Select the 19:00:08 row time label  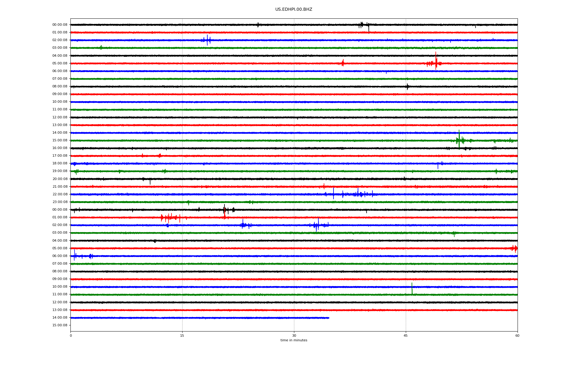(60, 171)
